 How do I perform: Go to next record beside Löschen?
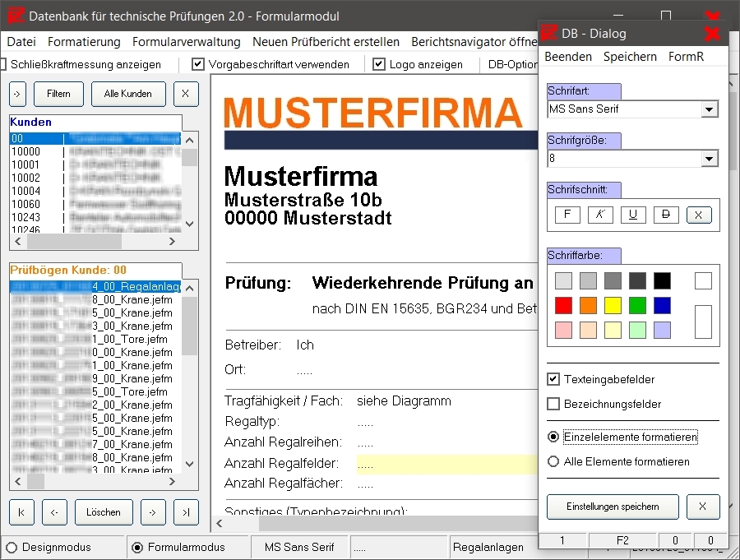coord(153,512)
